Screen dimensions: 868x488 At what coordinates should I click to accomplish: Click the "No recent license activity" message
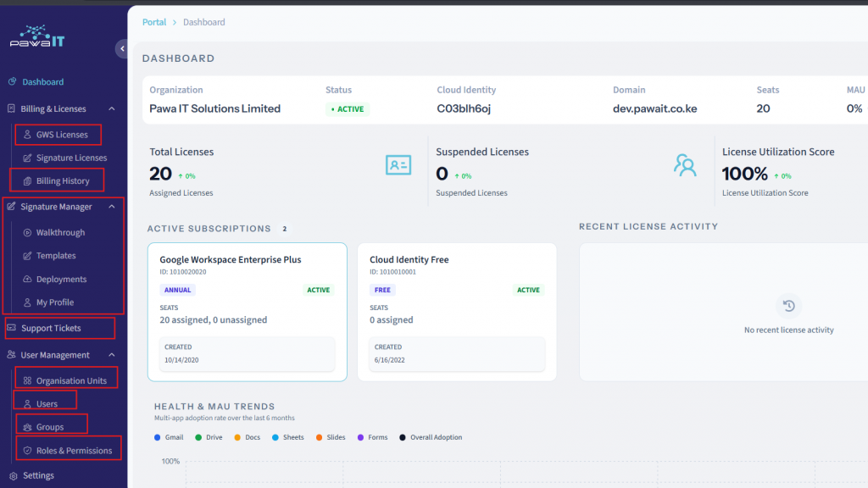point(789,330)
